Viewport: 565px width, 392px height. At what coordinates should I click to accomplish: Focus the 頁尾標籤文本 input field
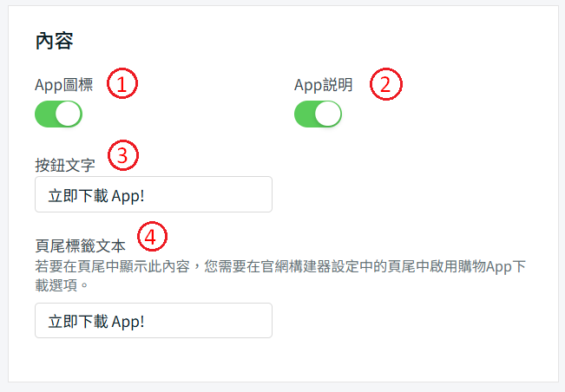154,320
